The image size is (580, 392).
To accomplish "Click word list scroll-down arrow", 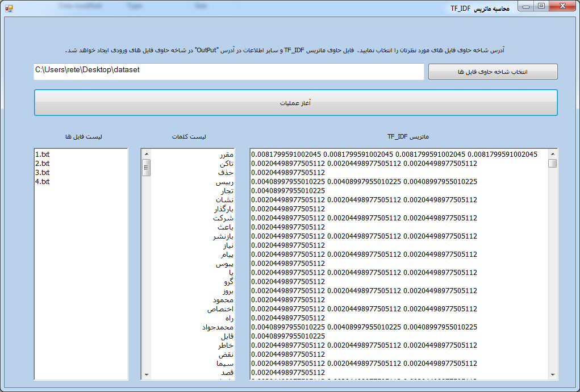I will point(146,374).
